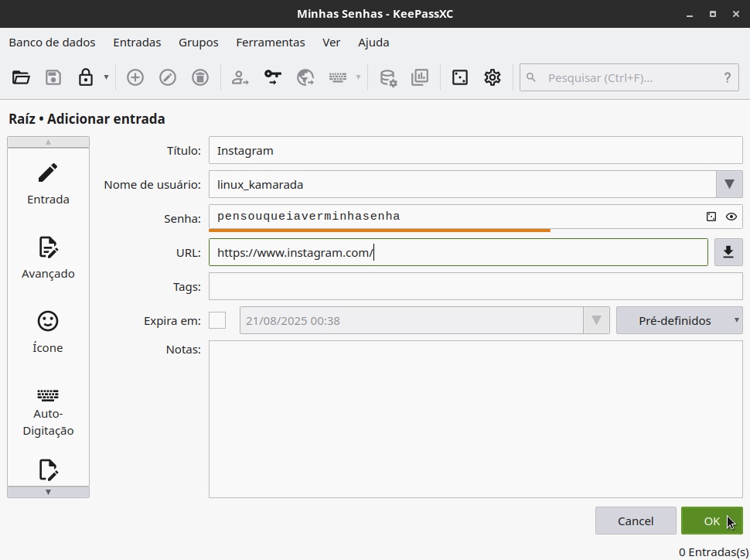The height and width of the screenshot is (560, 750).
Task: Click the Cancel button
Action: (636, 521)
